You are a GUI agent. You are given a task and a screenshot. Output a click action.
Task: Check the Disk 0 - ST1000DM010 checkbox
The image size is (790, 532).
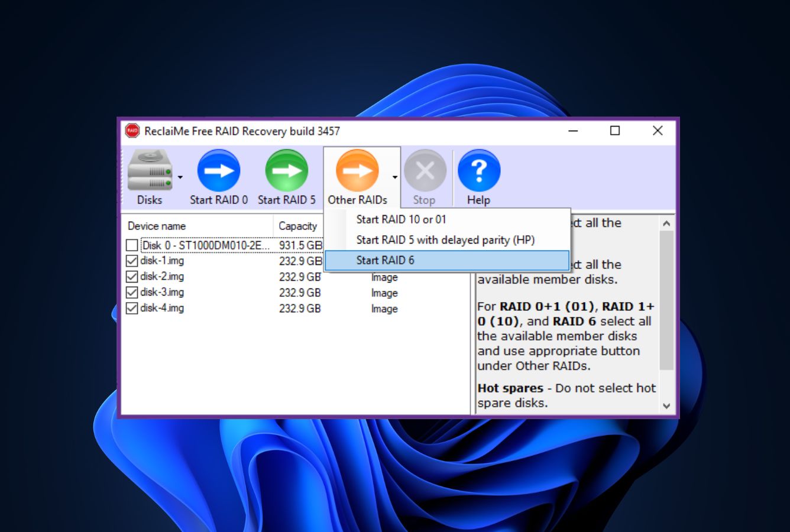click(132, 245)
